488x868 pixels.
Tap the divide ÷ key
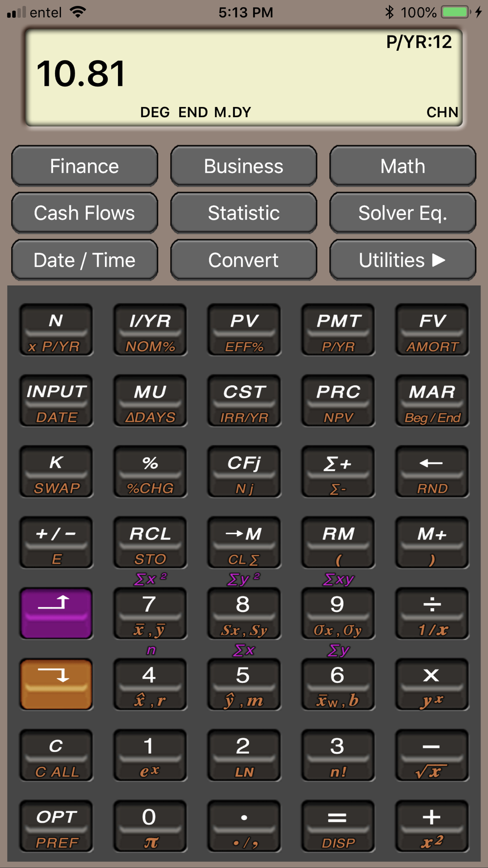[x=432, y=613]
